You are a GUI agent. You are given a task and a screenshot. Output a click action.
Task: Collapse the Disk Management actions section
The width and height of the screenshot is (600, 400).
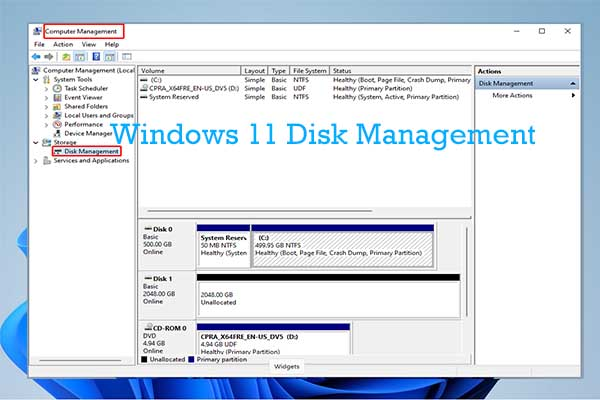point(573,83)
